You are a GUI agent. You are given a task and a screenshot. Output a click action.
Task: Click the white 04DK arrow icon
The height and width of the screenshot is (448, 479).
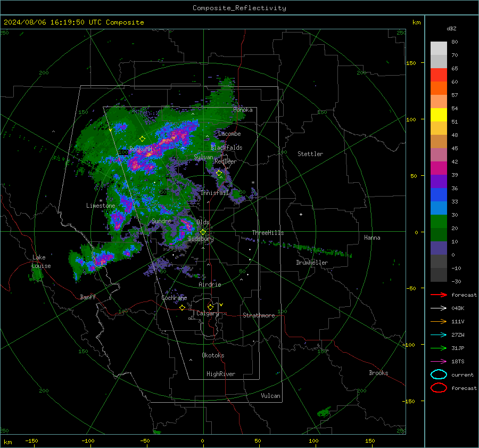(439, 308)
